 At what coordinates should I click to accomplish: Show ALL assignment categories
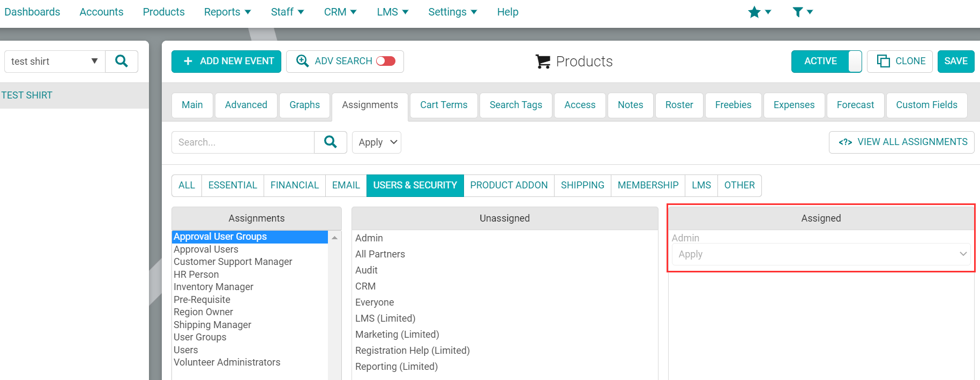coord(186,185)
